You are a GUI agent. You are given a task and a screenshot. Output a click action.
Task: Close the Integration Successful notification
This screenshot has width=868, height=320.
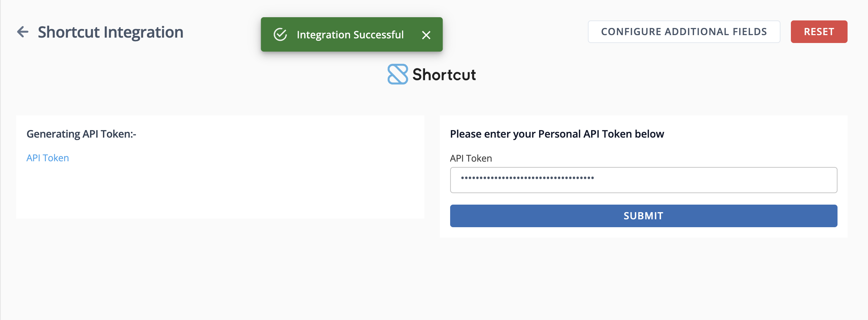click(x=426, y=35)
